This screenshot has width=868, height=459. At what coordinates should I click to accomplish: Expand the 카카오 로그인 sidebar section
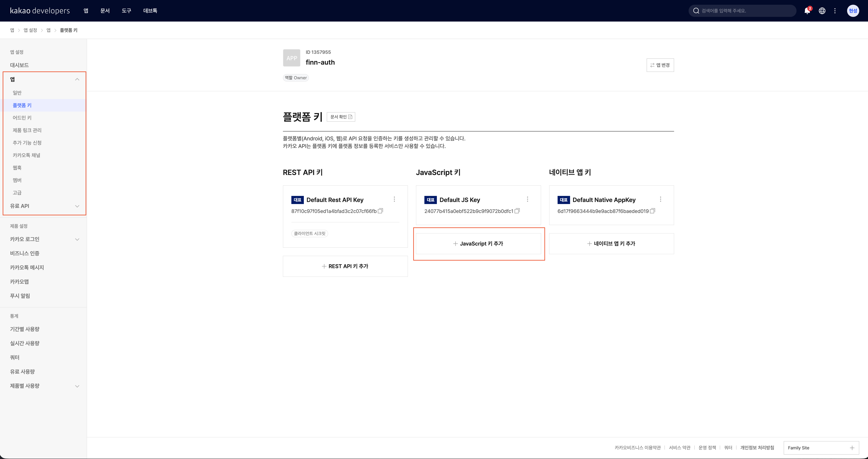pos(77,239)
